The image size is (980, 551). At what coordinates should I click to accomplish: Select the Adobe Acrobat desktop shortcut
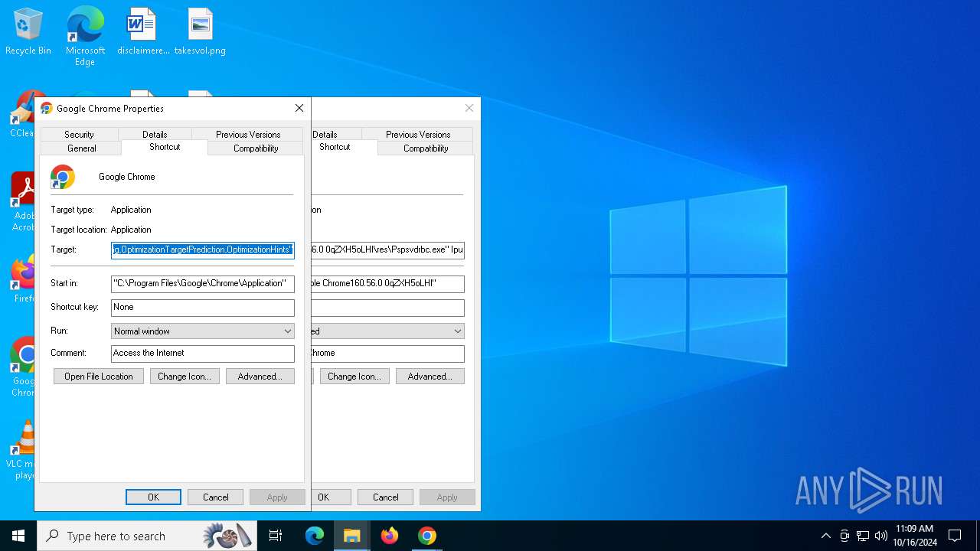pos(23,202)
